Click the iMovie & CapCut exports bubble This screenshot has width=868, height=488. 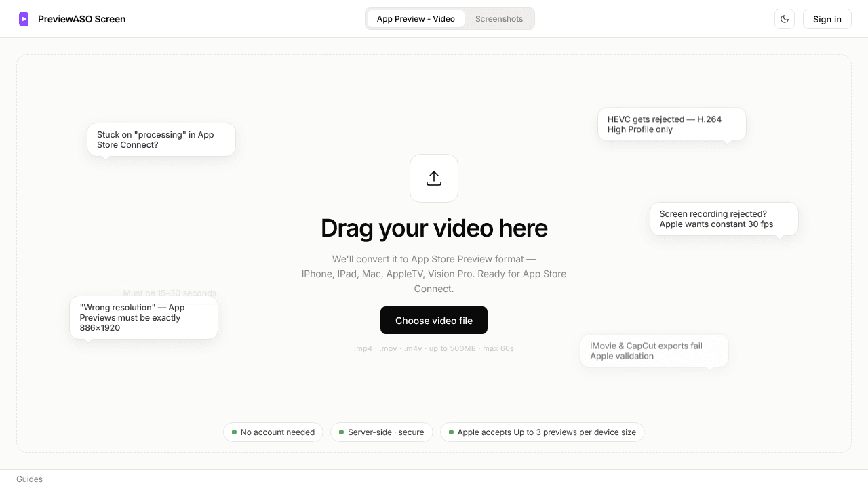(x=654, y=350)
